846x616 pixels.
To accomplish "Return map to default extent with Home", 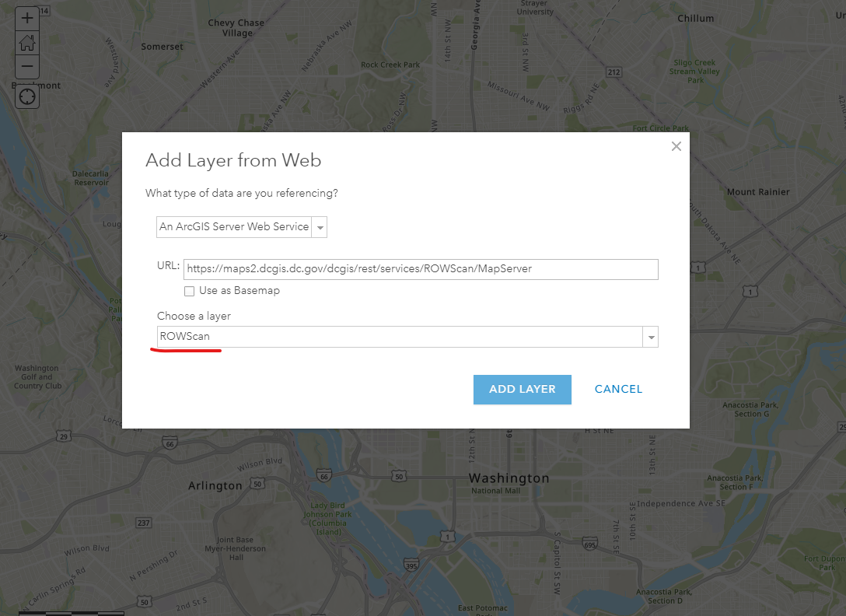I will tap(27, 43).
